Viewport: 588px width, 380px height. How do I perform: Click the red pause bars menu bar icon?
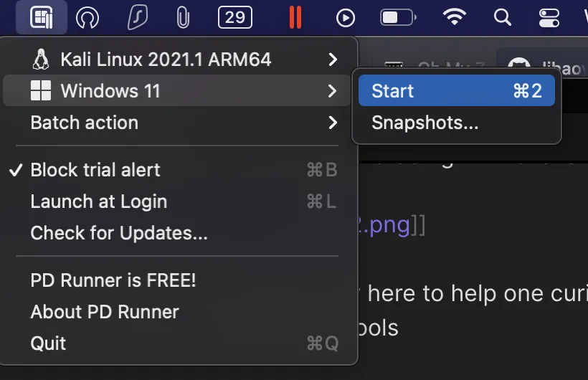coord(295,18)
